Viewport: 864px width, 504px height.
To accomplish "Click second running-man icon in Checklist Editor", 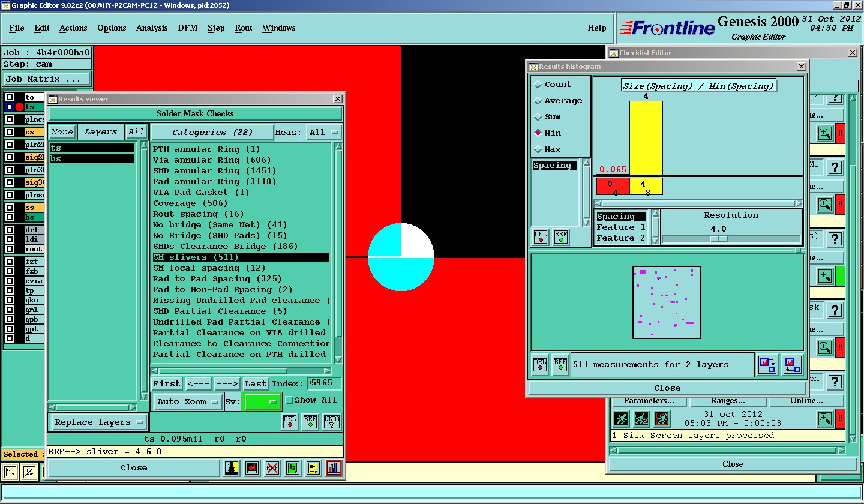I will [x=641, y=419].
